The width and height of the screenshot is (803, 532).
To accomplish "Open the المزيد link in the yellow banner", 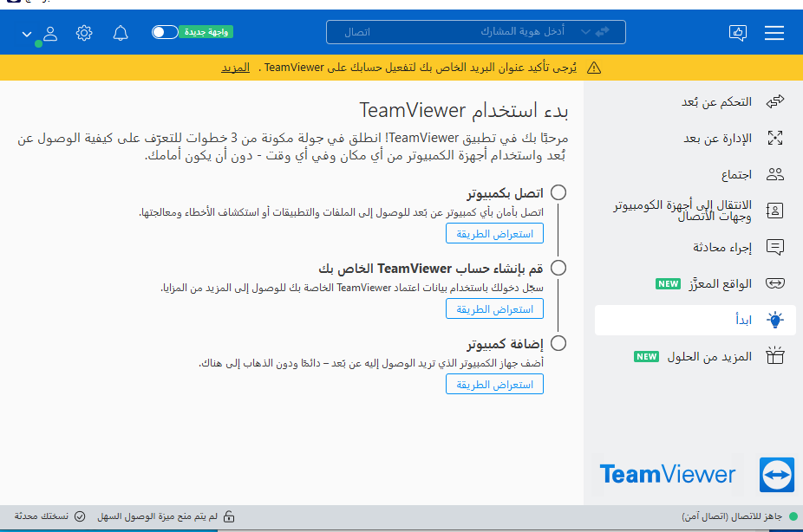I will click(x=236, y=68).
